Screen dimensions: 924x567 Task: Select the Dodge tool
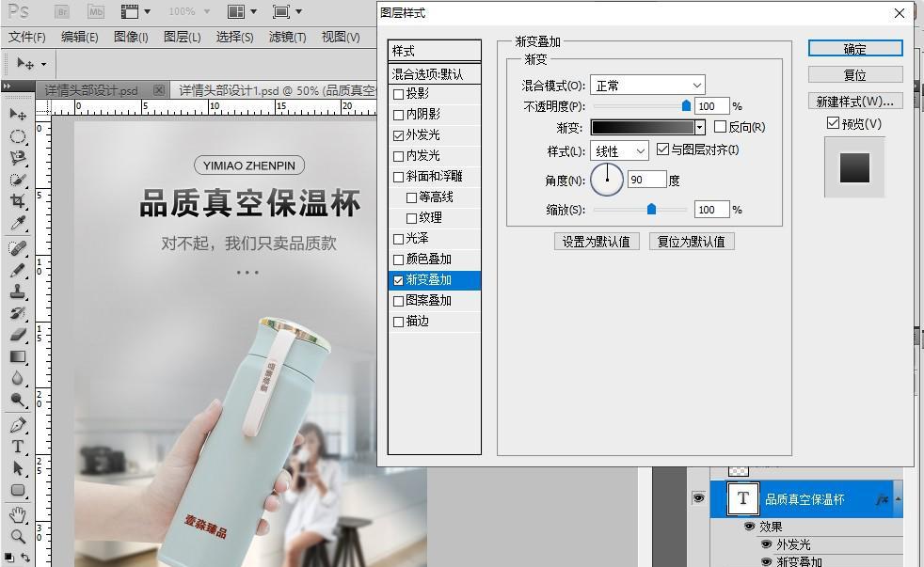pyautogui.click(x=18, y=400)
